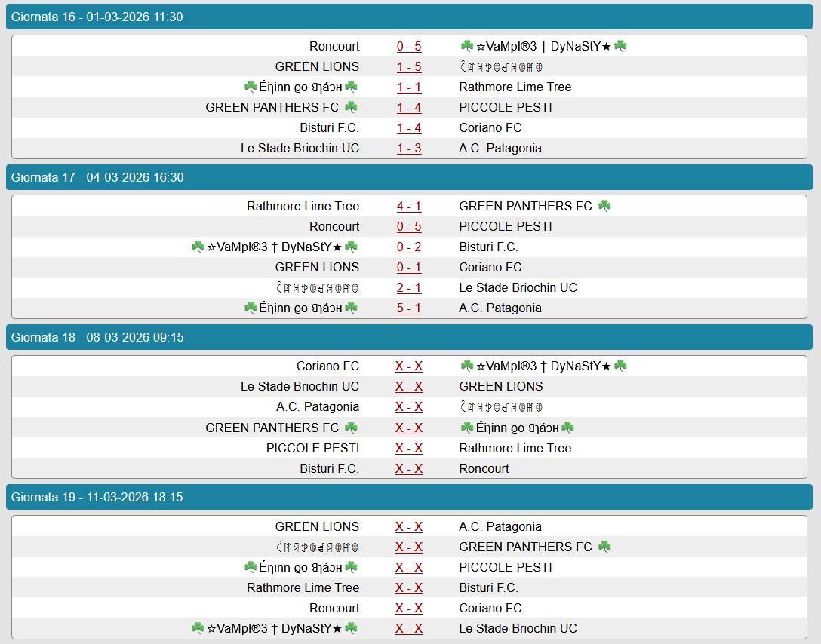Image resolution: width=821 pixels, height=644 pixels.
Task: Select the Giornata 19 header bar
Action: click(409, 497)
